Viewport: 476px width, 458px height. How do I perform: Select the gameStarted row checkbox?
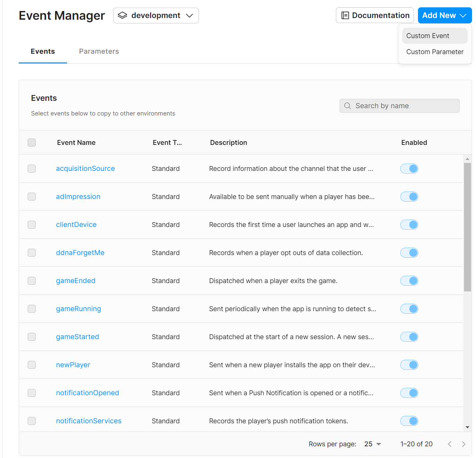(32, 337)
